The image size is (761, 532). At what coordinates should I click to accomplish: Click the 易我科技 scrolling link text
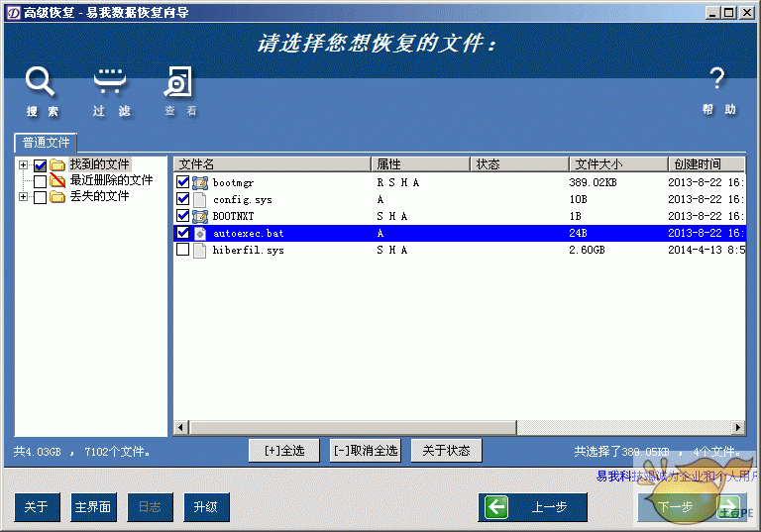tap(676, 477)
